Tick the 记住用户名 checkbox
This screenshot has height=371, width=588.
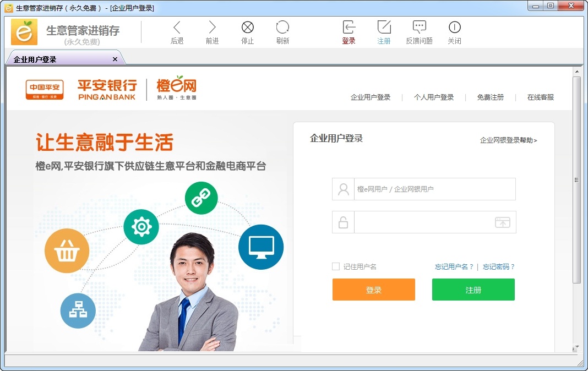336,266
